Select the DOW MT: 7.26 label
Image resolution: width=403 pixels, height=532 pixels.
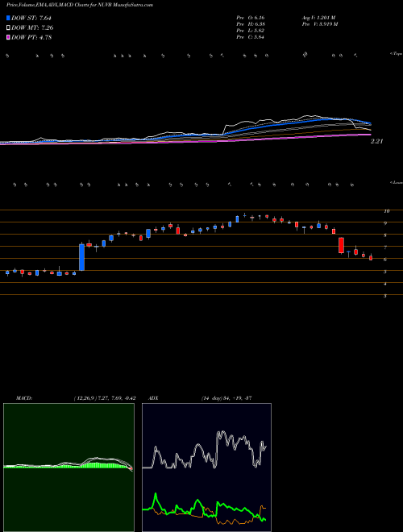[x=32, y=28]
